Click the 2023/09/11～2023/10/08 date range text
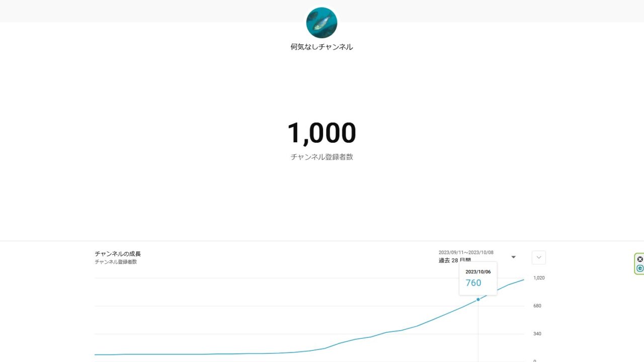Viewport: 644px width, 362px height. coord(466,252)
